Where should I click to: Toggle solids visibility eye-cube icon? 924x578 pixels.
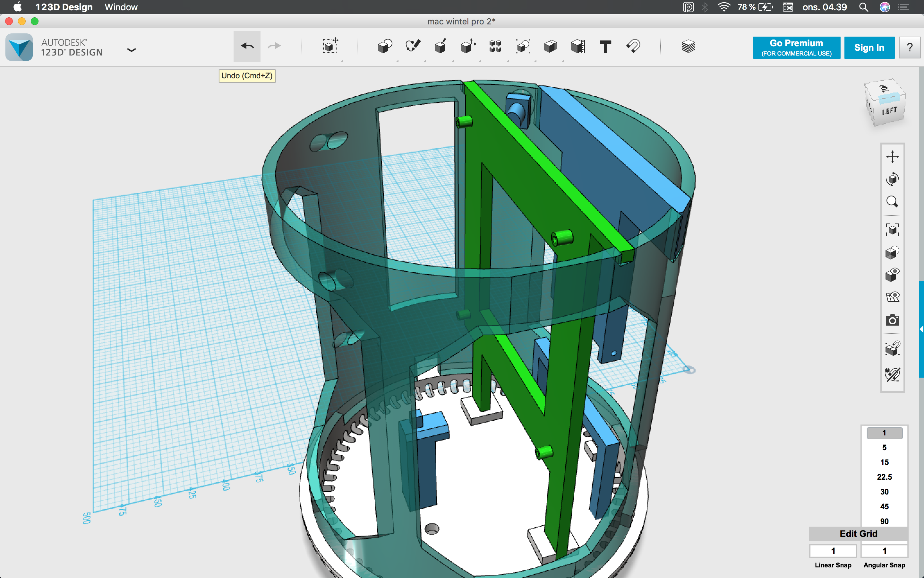click(x=892, y=275)
